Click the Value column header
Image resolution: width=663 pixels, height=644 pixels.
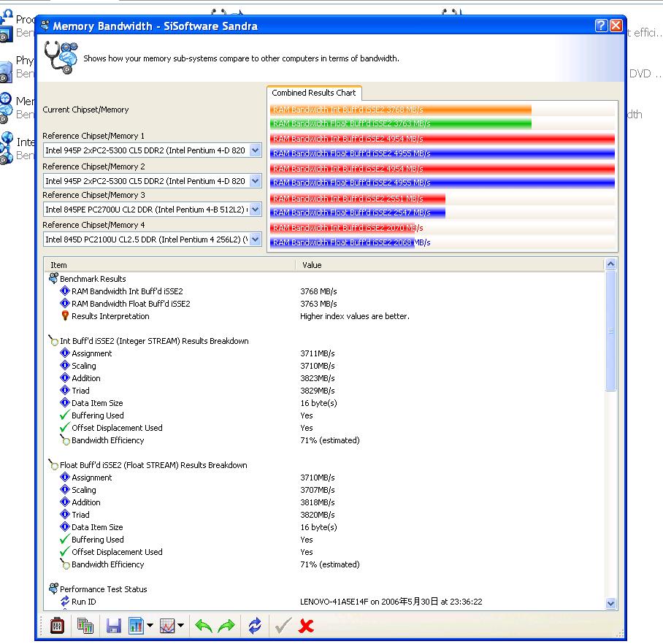(451, 265)
